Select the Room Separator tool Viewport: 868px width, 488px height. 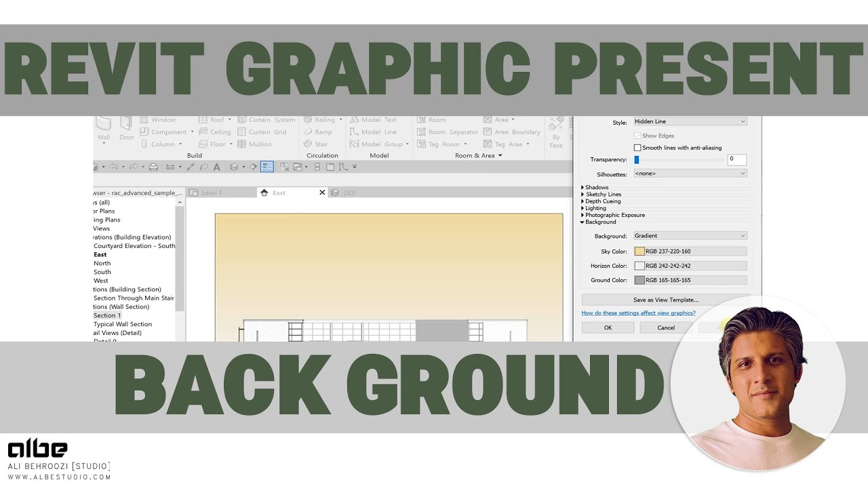click(448, 132)
